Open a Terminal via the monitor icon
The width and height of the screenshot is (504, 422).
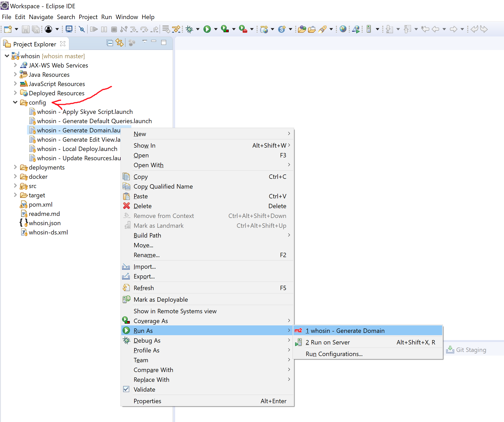coord(69,29)
